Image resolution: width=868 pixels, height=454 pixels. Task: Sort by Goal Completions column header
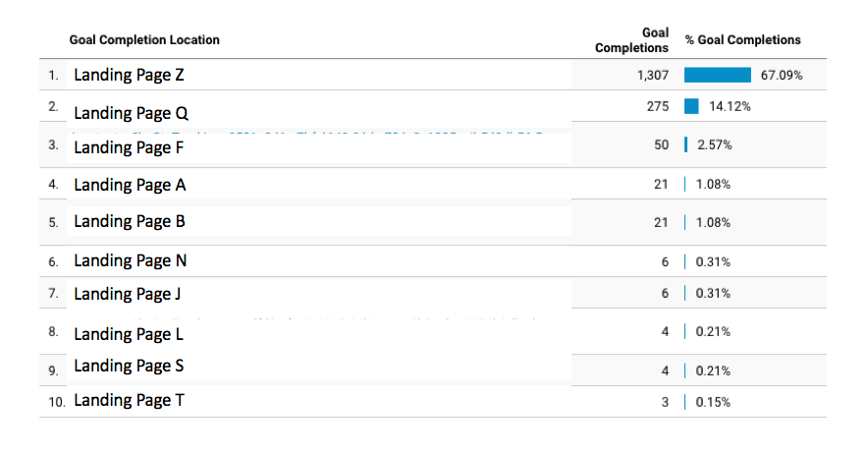(631, 40)
